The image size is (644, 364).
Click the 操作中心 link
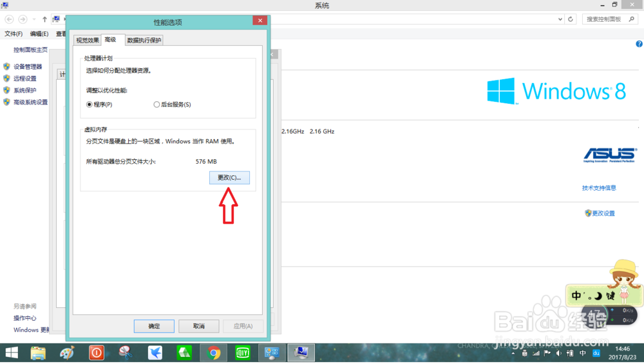pyautogui.click(x=24, y=318)
